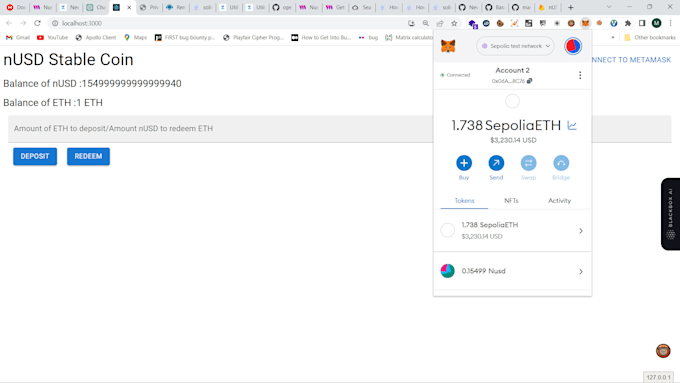The image size is (680, 383).
Task: Click the install app icon in address bar
Action: (x=411, y=23)
